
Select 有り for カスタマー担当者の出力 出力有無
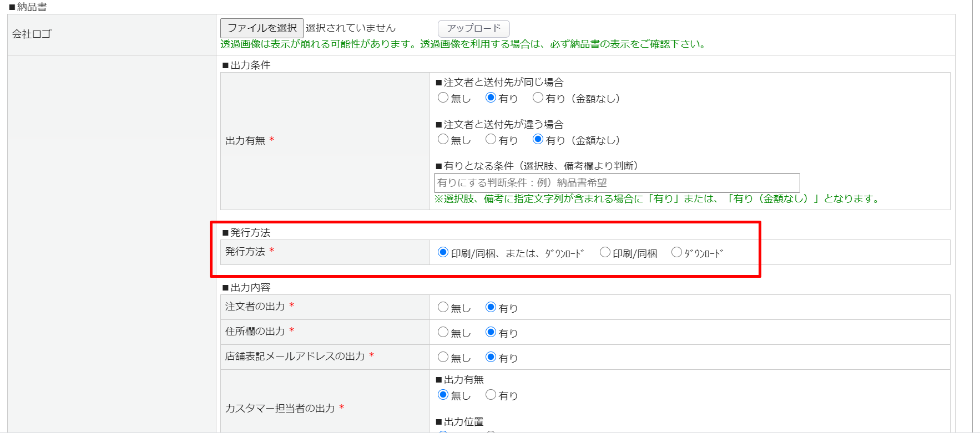pyautogui.click(x=491, y=395)
